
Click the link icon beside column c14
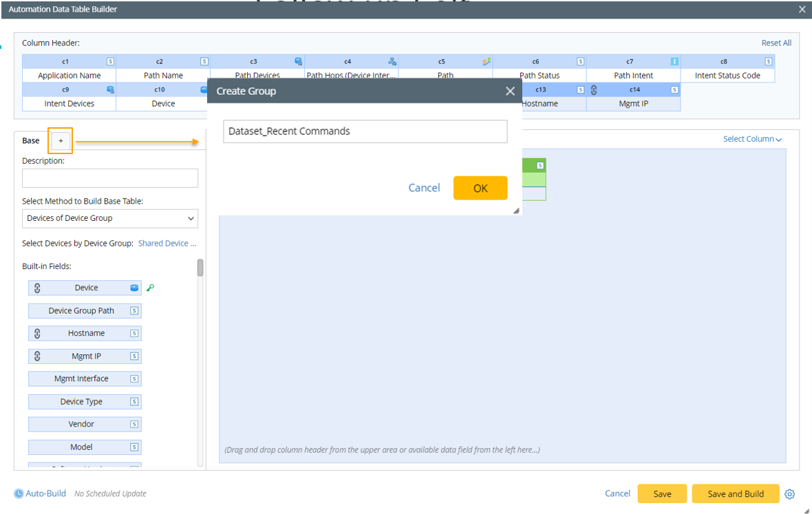pyautogui.click(x=594, y=89)
